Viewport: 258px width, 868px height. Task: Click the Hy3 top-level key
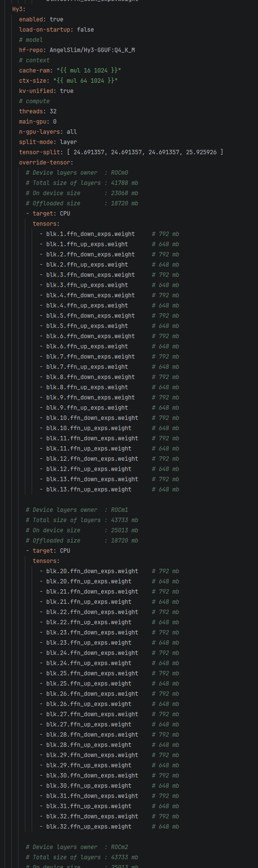(x=19, y=9)
